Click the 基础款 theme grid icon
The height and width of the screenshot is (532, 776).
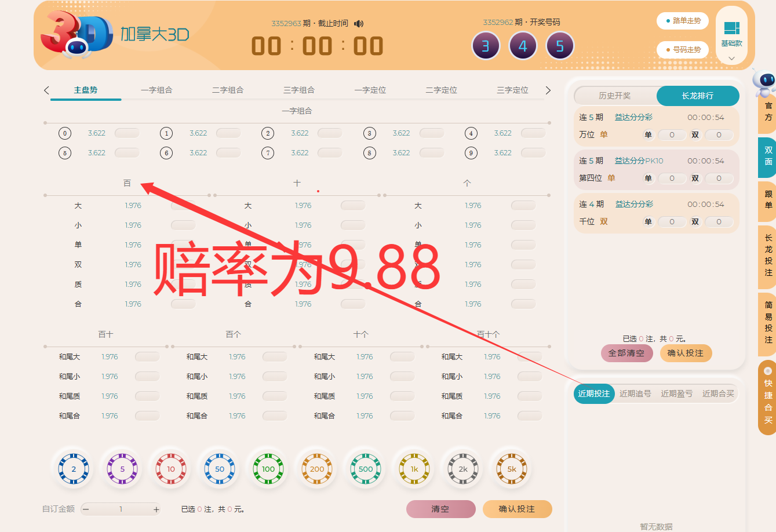[731, 28]
